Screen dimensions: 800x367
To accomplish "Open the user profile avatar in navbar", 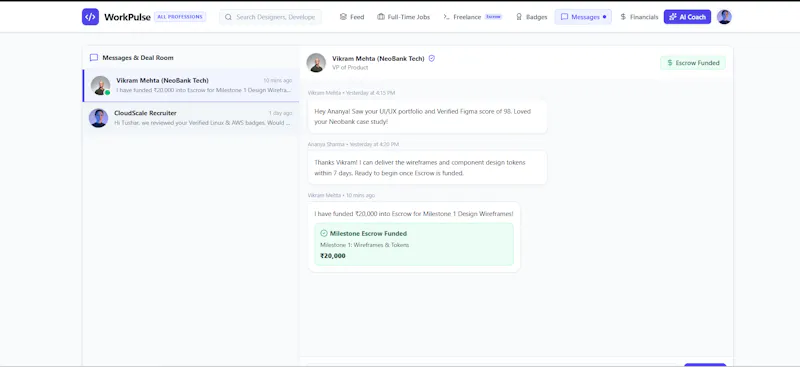I will pos(724,17).
